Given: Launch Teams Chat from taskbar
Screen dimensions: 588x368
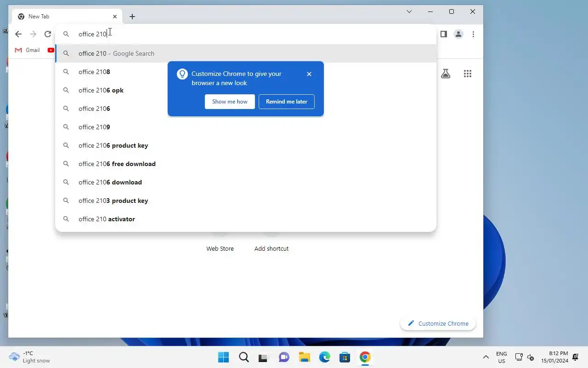Looking at the screenshot, I should pos(284,357).
